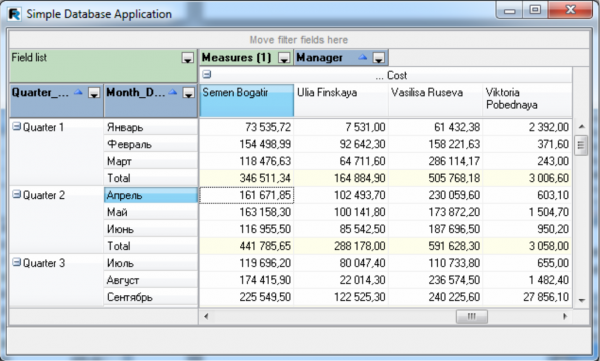The image size is (600, 361).
Task: Collapse Quarter 2 row group
Action: coord(16,194)
